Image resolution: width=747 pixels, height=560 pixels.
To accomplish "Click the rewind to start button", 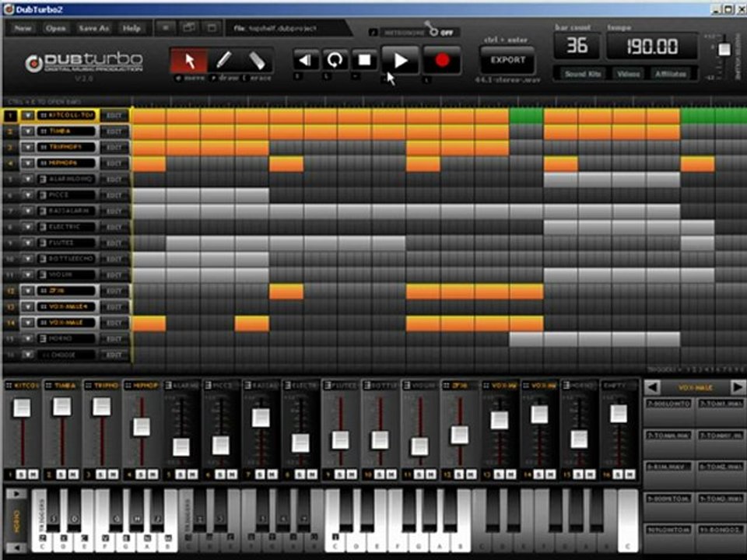I will pos(305,61).
